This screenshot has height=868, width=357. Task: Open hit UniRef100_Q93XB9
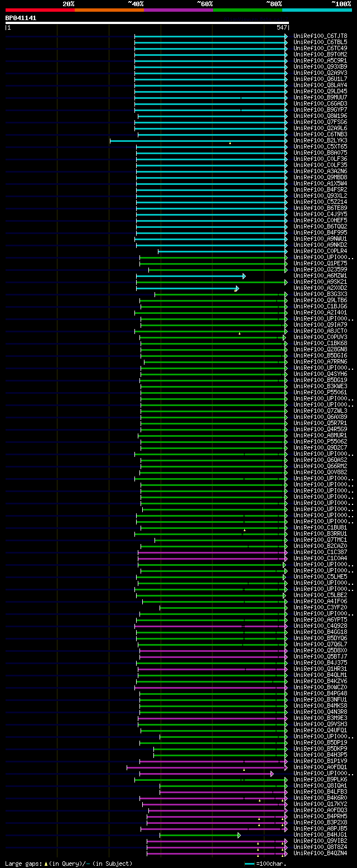[x=320, y=66]
